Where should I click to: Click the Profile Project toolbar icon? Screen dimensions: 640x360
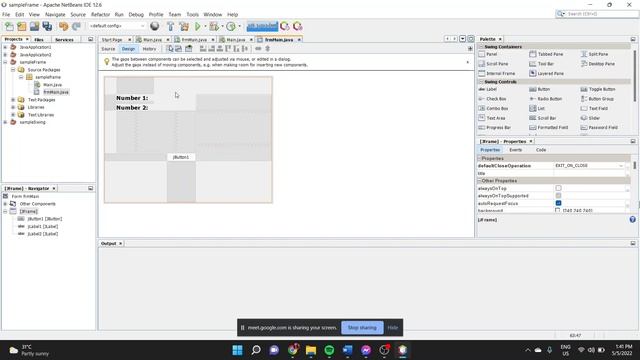pos(231,27)
